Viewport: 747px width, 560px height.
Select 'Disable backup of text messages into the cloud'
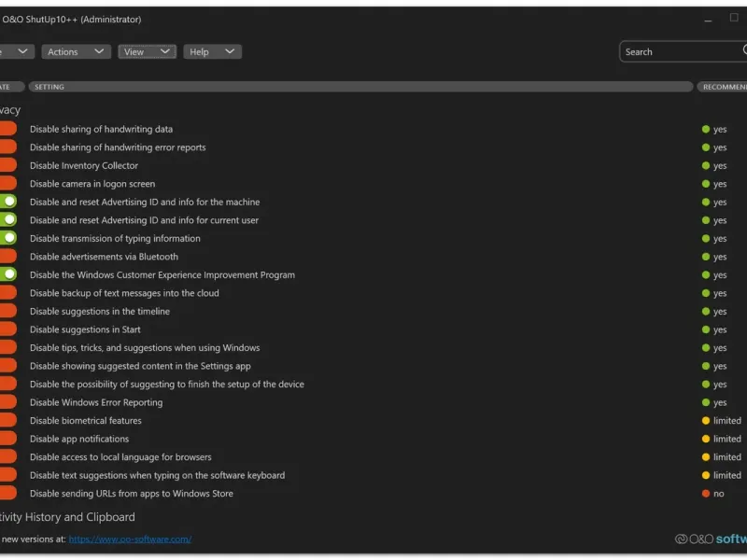point(124,293)
